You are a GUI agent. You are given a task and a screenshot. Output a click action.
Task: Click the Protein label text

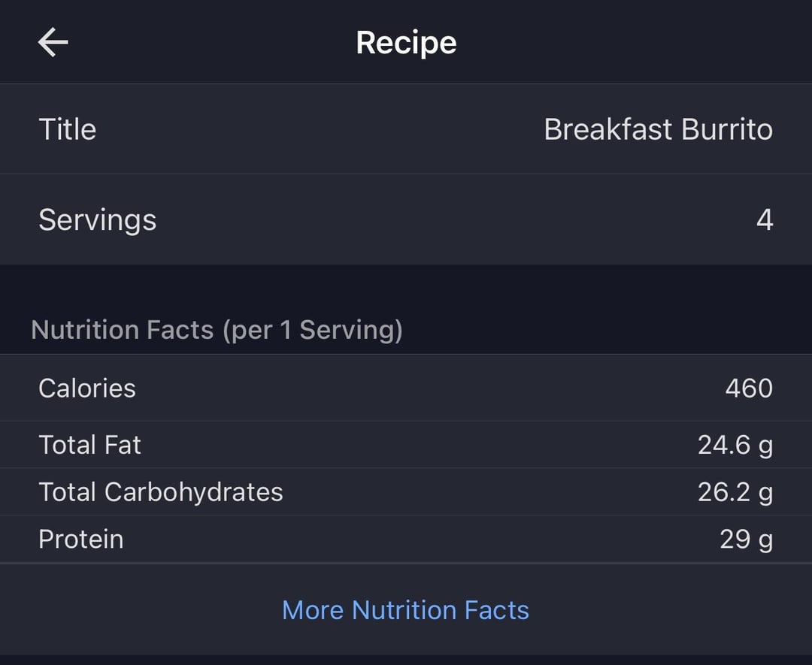click(80, 540)
